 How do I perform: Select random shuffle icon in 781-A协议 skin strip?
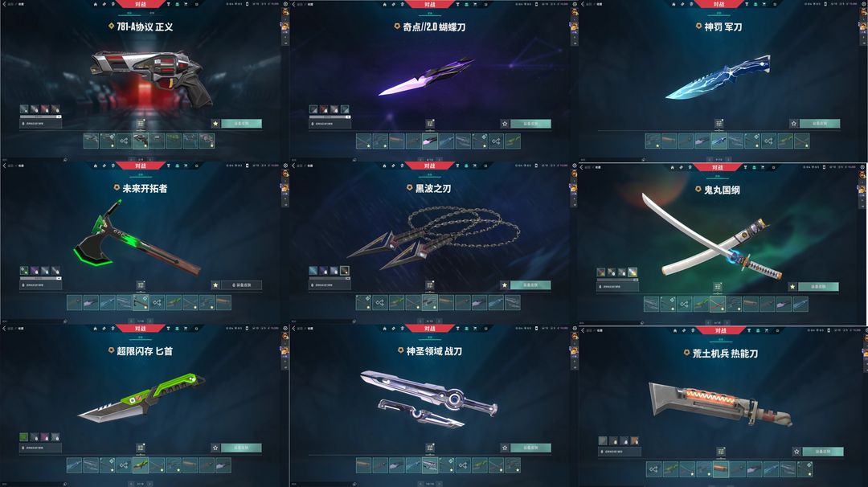[124, 141]
